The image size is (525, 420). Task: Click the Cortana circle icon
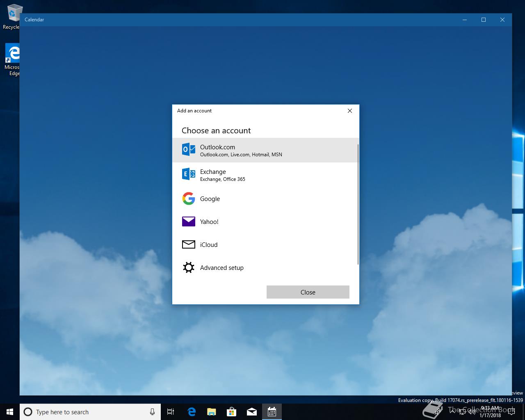tap(28, 412)
